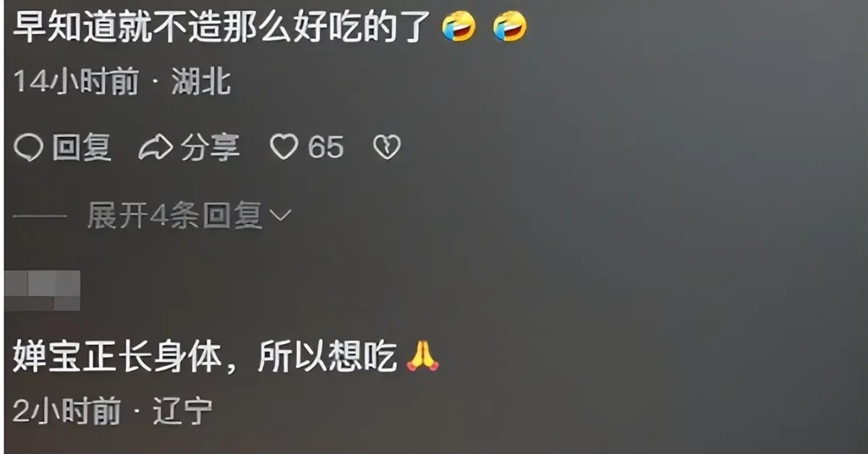
Task: Click the speech bubble reply icon
Action: [29, 148]
